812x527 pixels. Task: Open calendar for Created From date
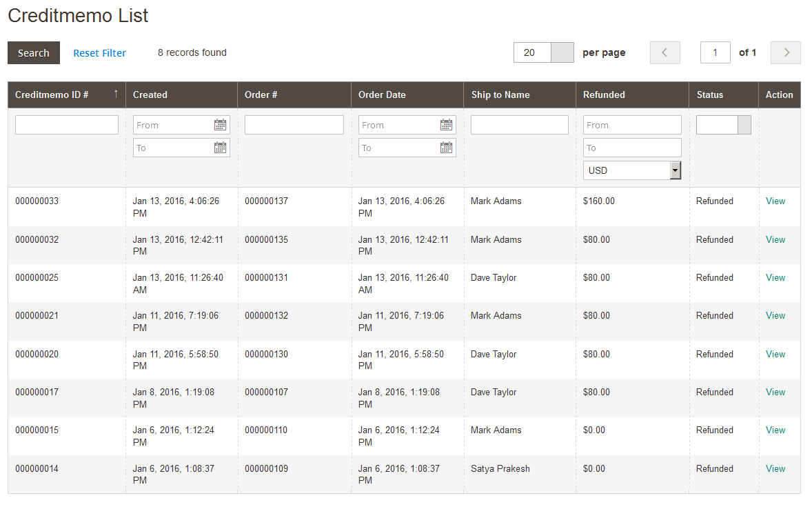click(220, 125)
